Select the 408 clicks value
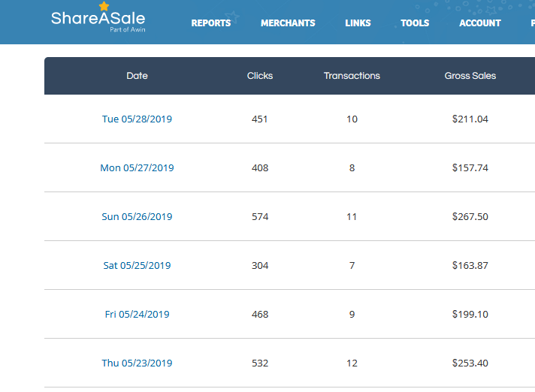 (260, 167)
